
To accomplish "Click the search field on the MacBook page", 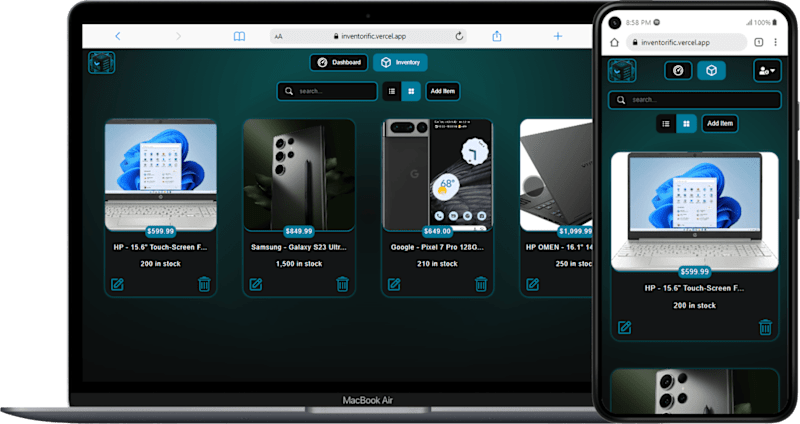I will (x=327, y=91).
